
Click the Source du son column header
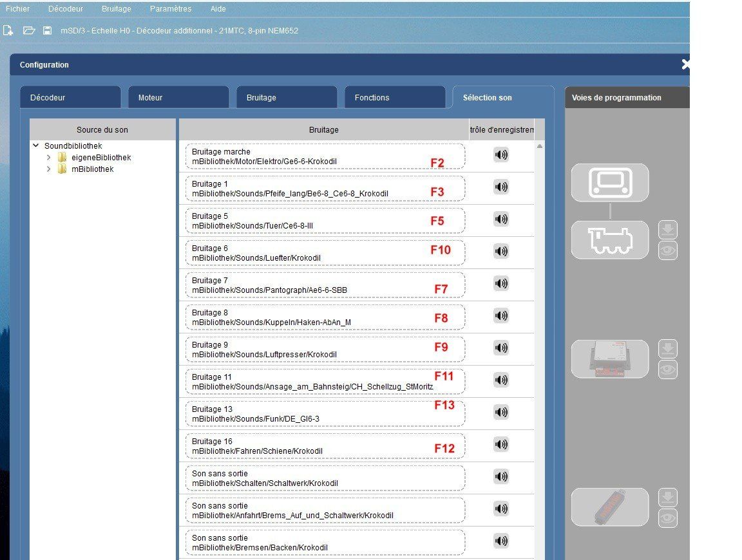click(102, 129)
